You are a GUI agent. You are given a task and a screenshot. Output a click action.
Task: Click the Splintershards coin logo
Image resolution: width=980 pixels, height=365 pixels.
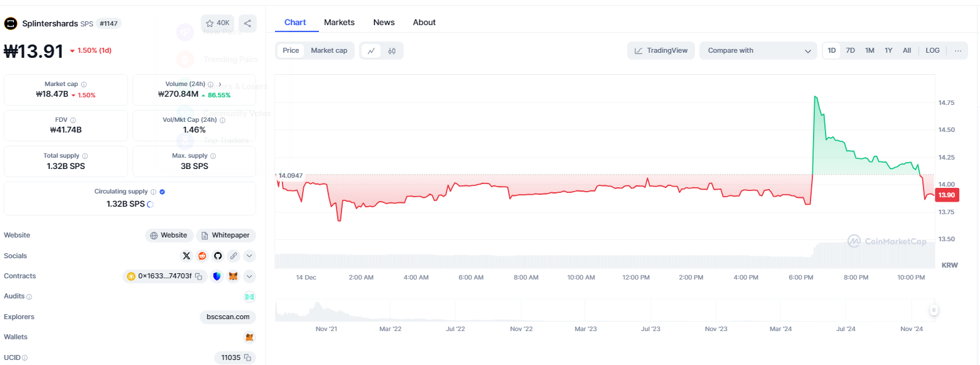click(x=11, y=24)
